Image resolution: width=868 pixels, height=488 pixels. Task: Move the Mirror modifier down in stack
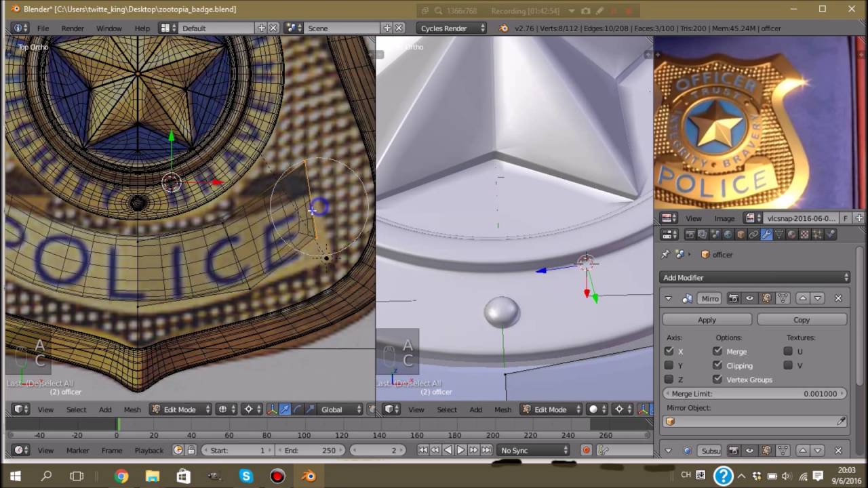click(x=818, y=298)
